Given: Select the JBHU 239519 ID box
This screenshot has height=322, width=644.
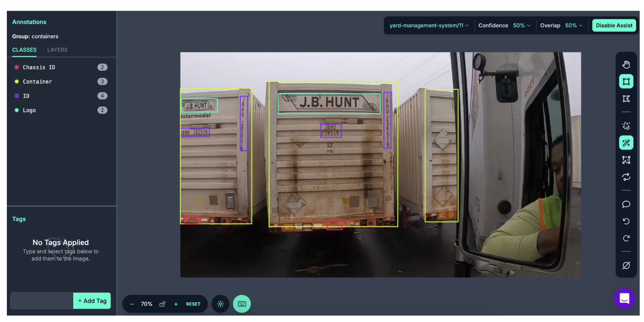Looking at the screenshot, I should pos(331,131).
